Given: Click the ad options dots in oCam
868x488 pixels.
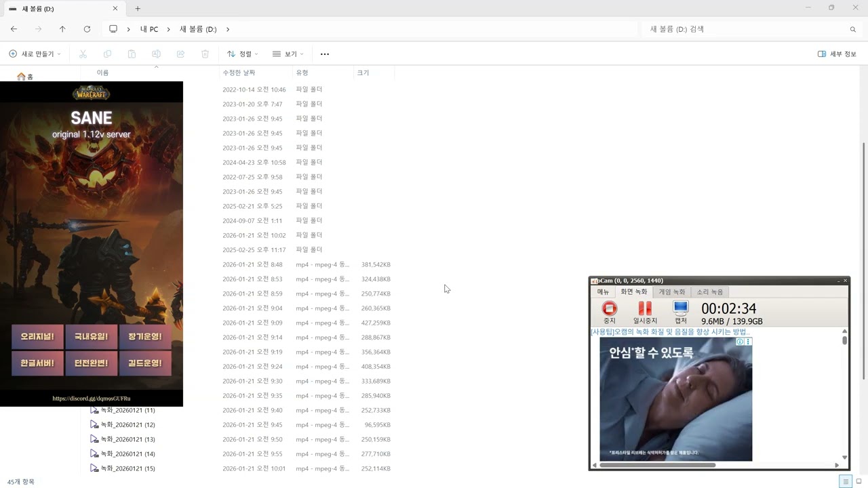Looking at the screenshot, I should 749,342.
